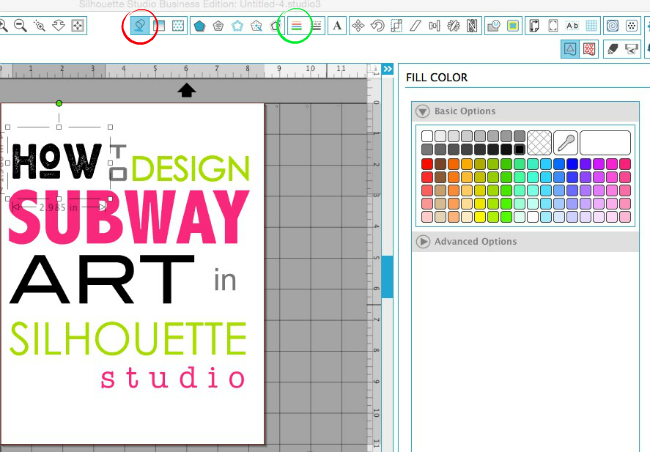Image resolution: width=650 pixels, height=452 pixels.
Task: Select the Zoom Selection magnifier tool
Action: pos(39,26)
